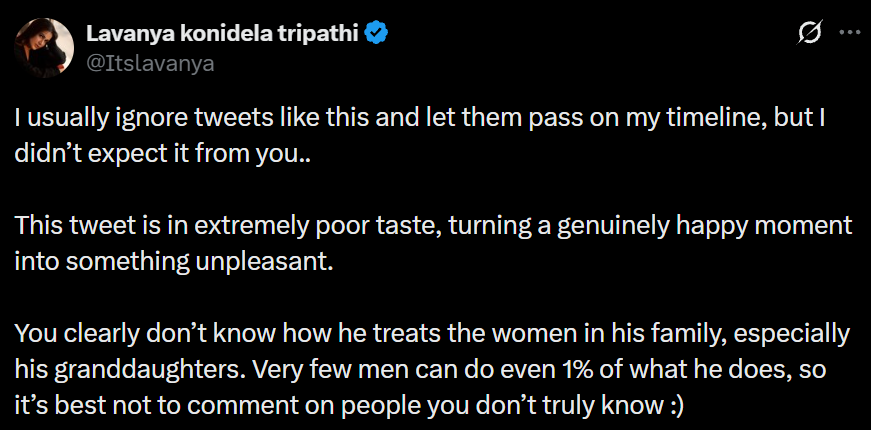Screen dimensions: 871x430
Task: Open the Grok explain-this-post icon
Action: [x=806, y=33]
